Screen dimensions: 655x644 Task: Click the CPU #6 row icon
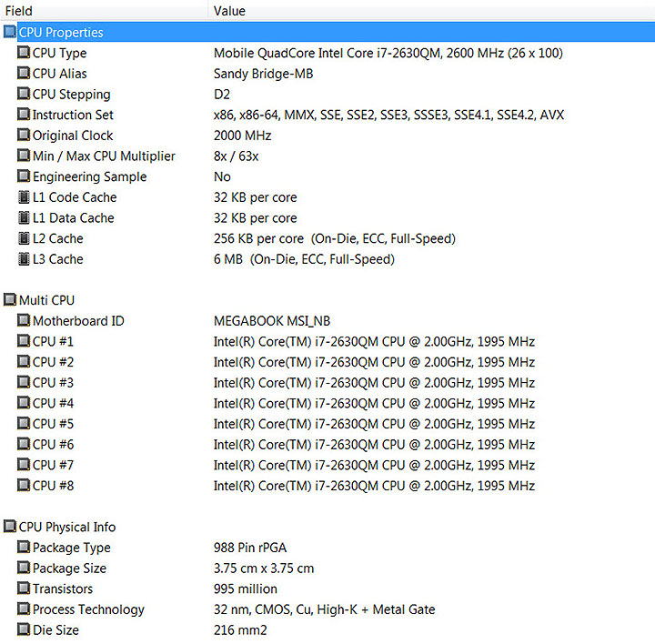coord(24,444)
